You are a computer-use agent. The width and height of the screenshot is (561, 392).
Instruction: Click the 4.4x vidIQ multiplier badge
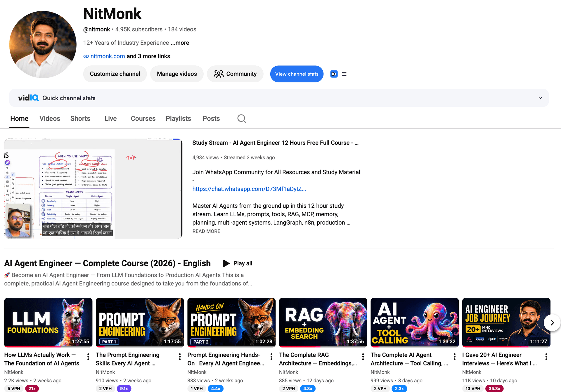(216, 388)
